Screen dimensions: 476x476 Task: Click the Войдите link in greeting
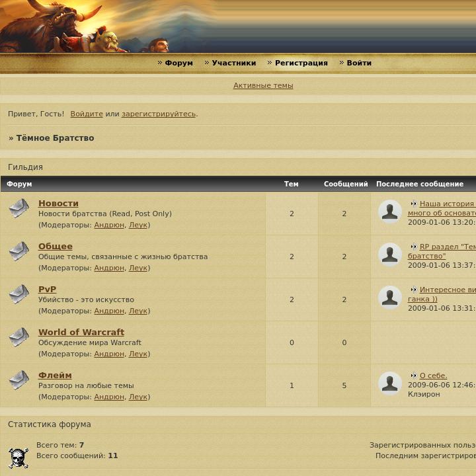point(87,114)
